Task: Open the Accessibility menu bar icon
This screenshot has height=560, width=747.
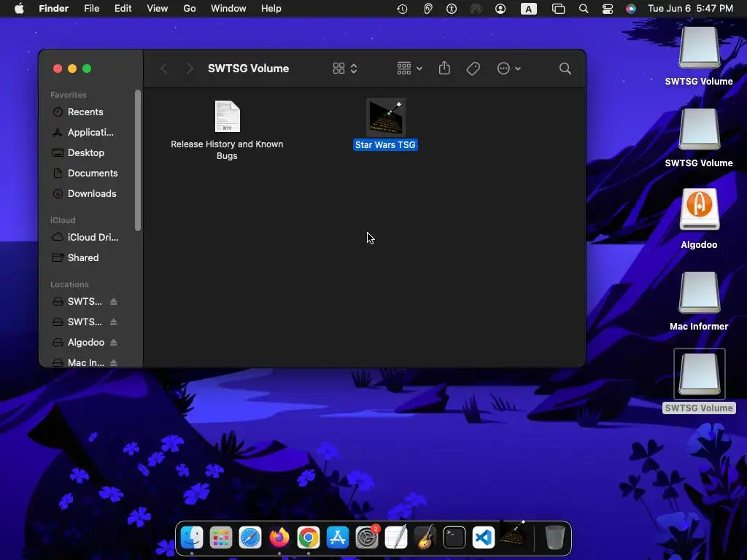Action: click(x=451, y=9)
